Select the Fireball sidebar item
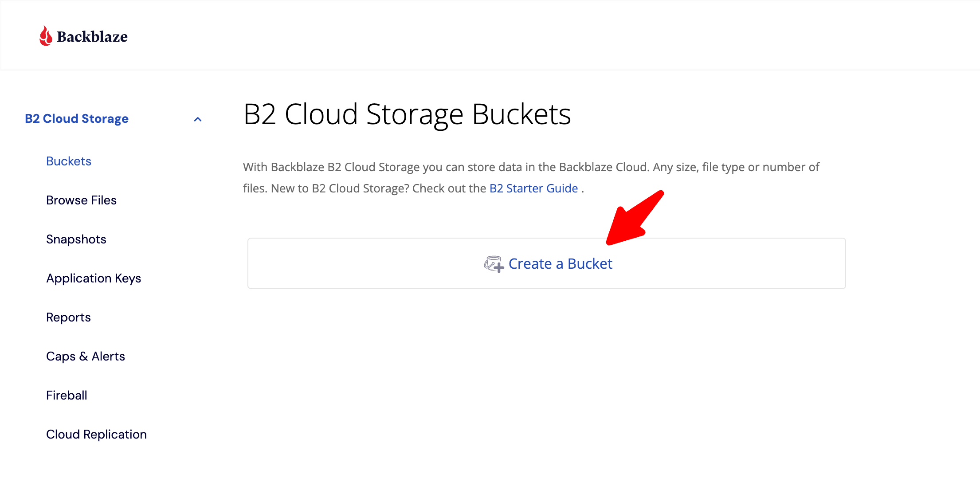The width and height of the screenshot is (980, 486). [67, 396]
